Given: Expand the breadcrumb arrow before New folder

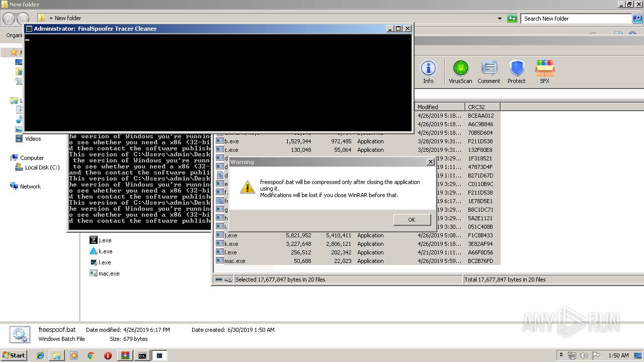Looking at the screenshot, I should (x=51, y=19).
